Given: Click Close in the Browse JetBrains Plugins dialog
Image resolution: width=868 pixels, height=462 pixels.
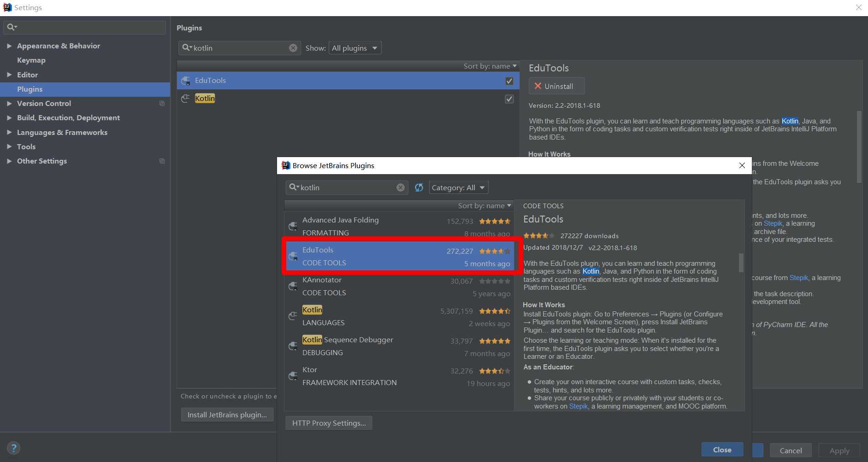Looking at the screenshot, I should tap(722, 450).
